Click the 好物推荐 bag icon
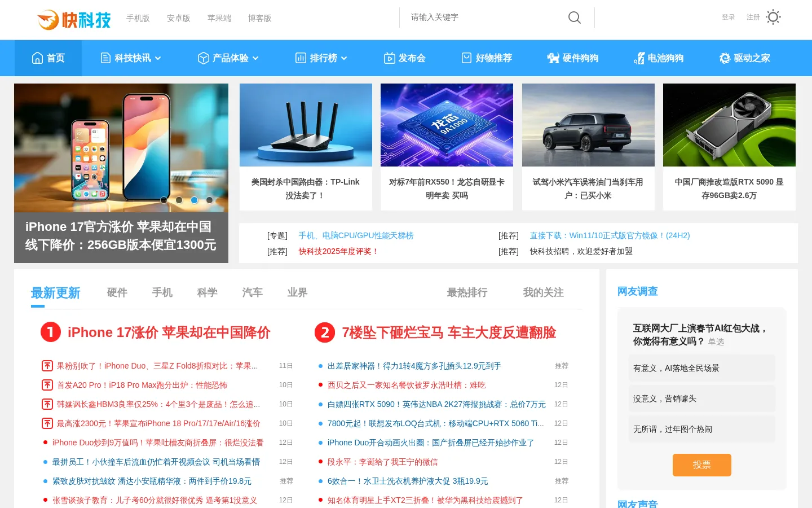 pos(467,58)
